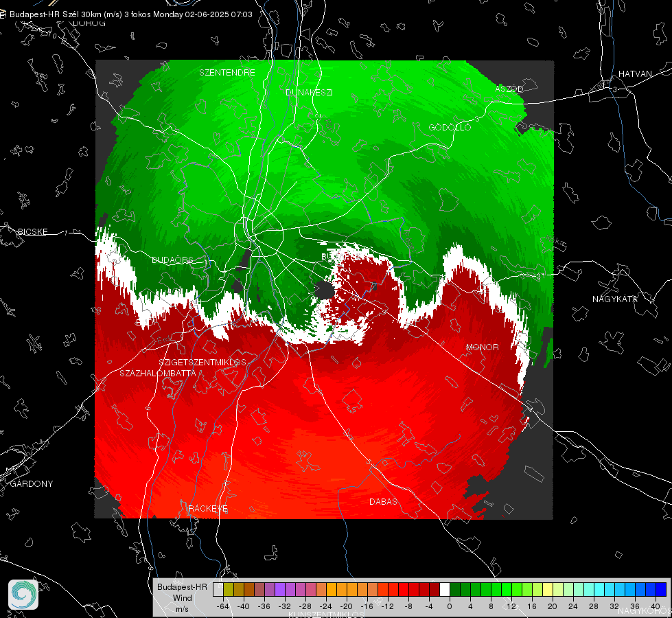The height and width of the screenshot is (618, 672).
Task: Select the DABAS map label
Action: [x=383, y=501]
